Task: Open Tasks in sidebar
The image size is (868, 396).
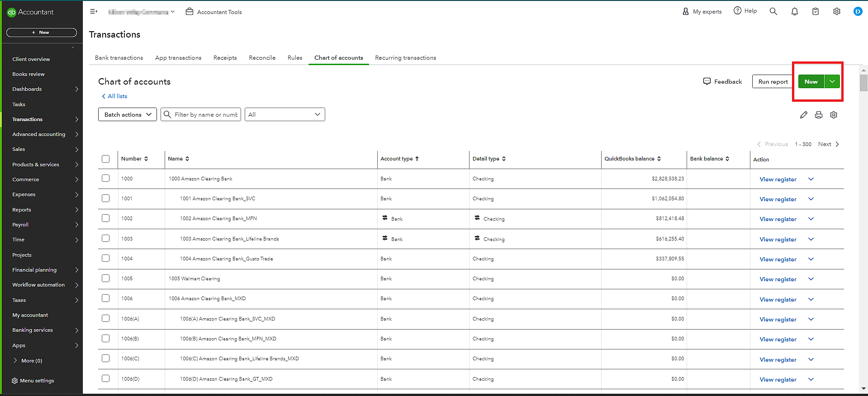Action: [x=19, y=104]
